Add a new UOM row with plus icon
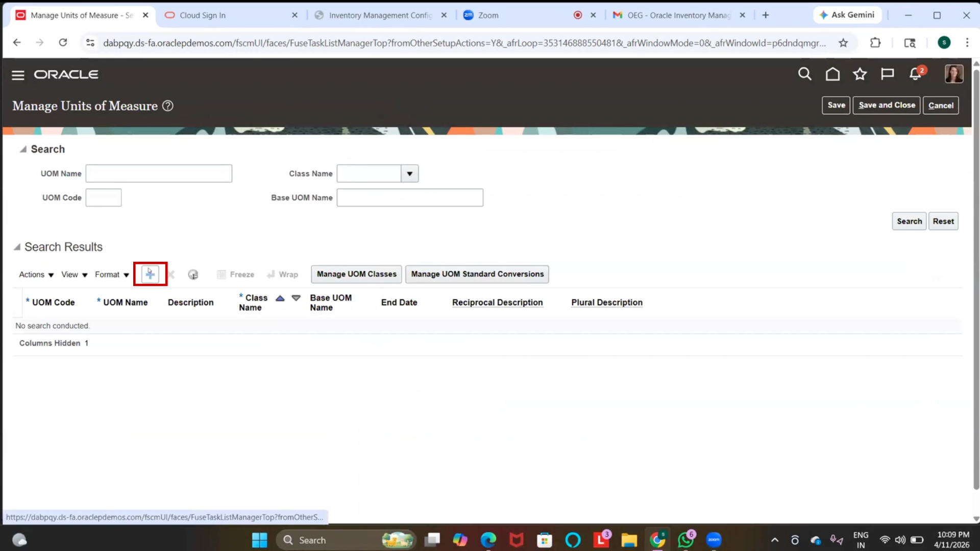 150,274
